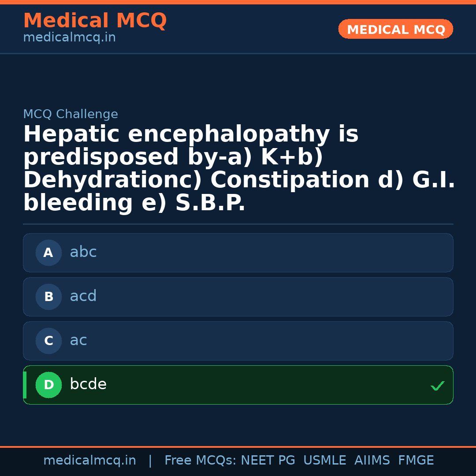Click the orange MEDICAL MCQ badge
This screenshot has width=476, height=476.
(396, 30)
